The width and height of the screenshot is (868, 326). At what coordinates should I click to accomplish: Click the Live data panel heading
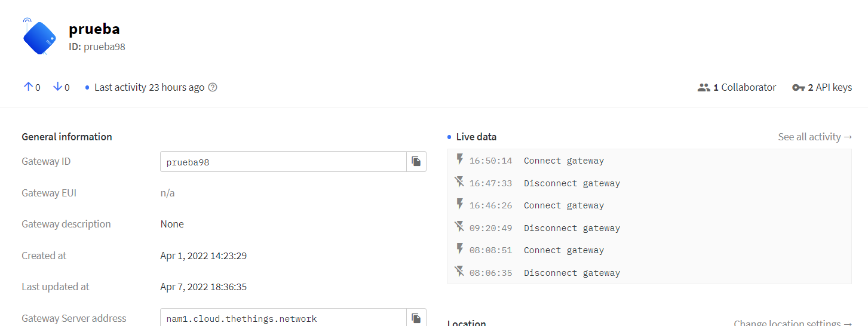tap(476, 137)
